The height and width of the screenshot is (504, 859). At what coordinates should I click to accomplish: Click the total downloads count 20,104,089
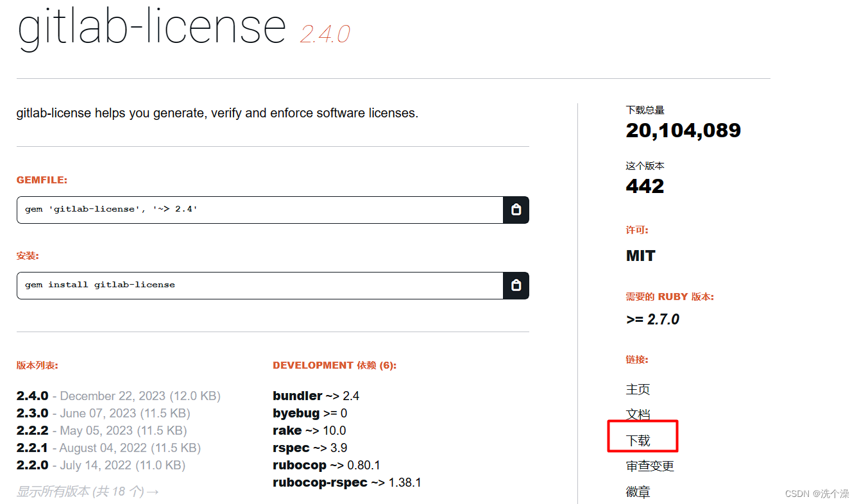pyautogui.click(x=683, y=130)
